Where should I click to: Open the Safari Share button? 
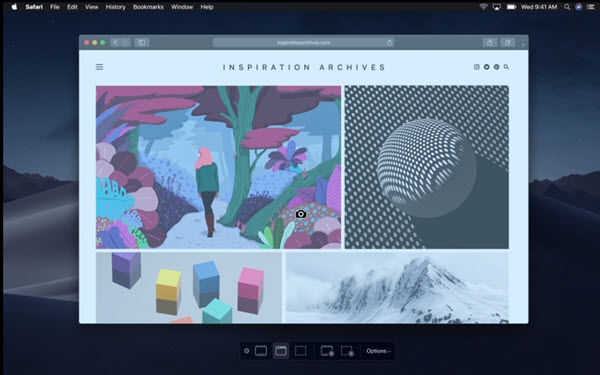489,42
